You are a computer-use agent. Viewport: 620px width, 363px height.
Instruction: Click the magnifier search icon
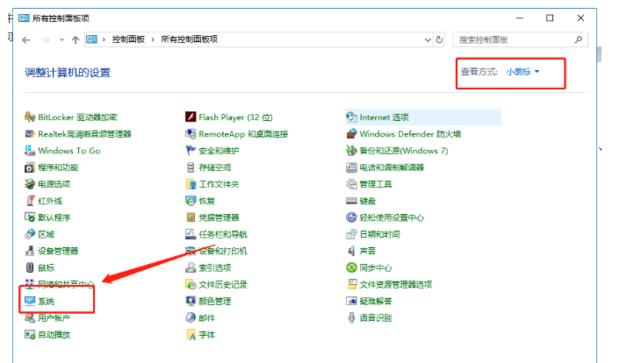pyautogui.click(x=578, y=40)
